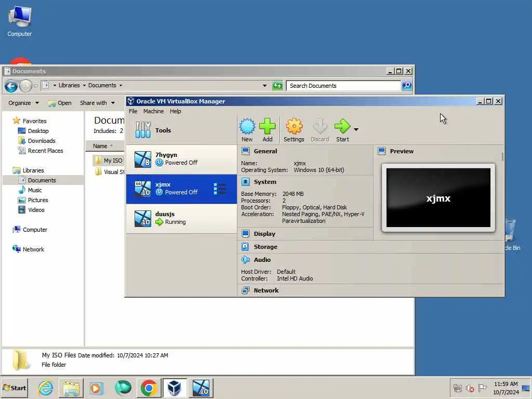Select the My ISO folder
Viewport: 532px width, 399px height.
[109, 160]
